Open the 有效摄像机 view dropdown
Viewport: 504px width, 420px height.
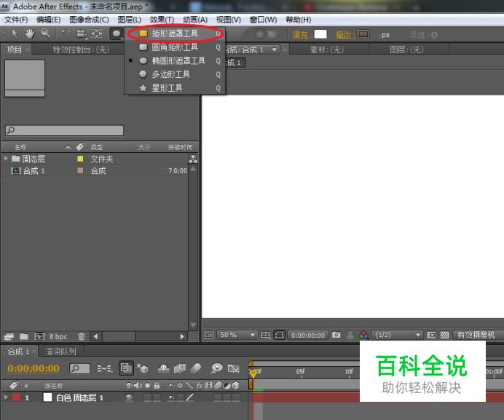click(478, 335)
